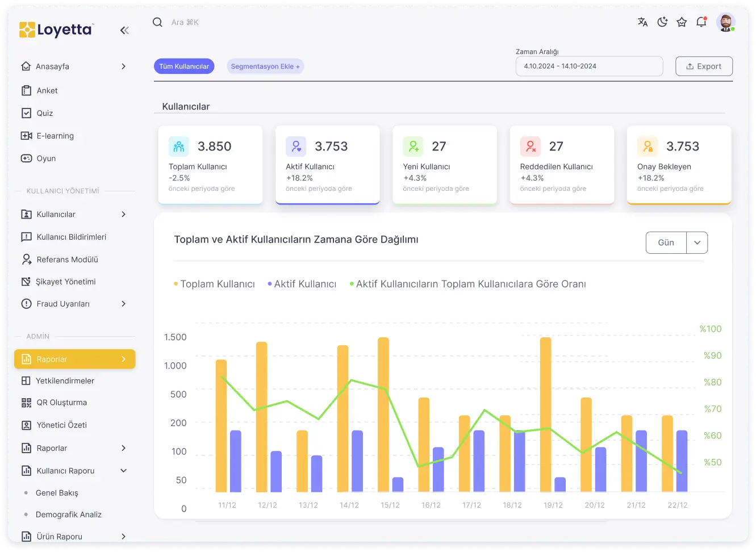This screenshot has width=756, height=552.
Task: Toggle dark mode moon icon
Action: click(x=662, y=22)
